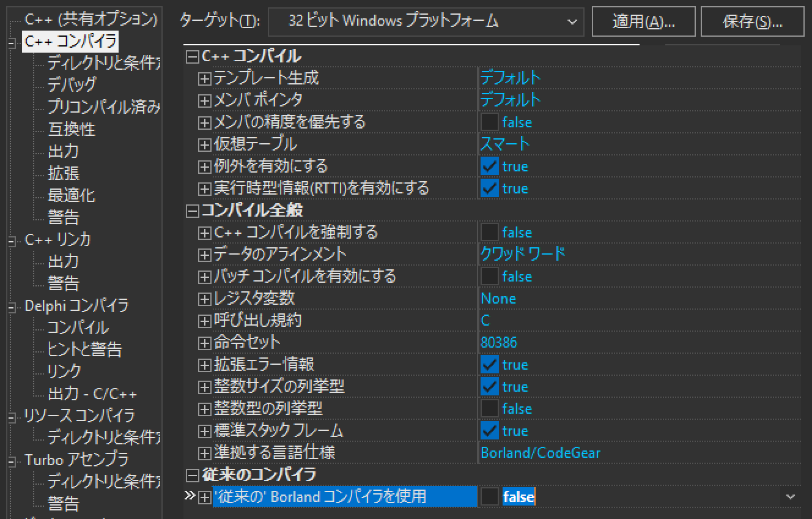
Task: Check '従来の' Borland コンパイラを使用
Action: click(489, 496)
